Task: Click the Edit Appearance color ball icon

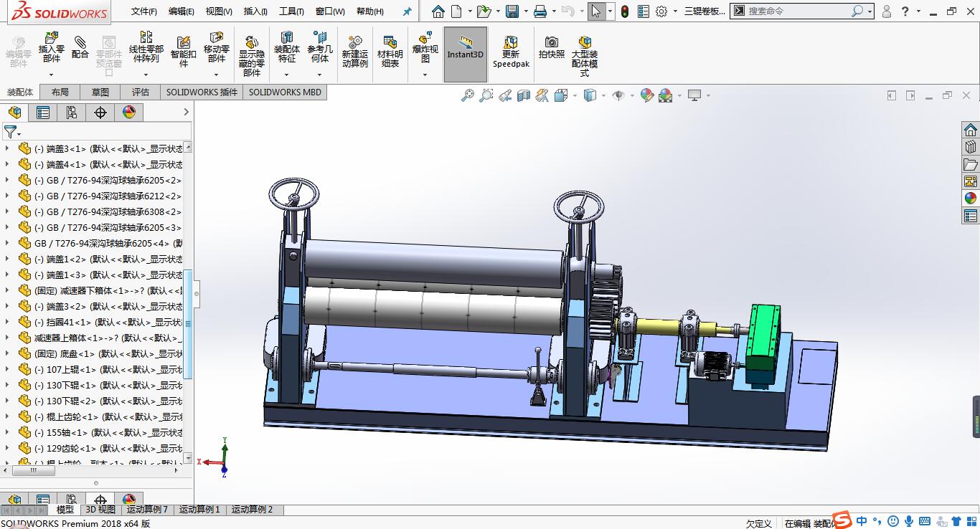Action: point(646,95)
